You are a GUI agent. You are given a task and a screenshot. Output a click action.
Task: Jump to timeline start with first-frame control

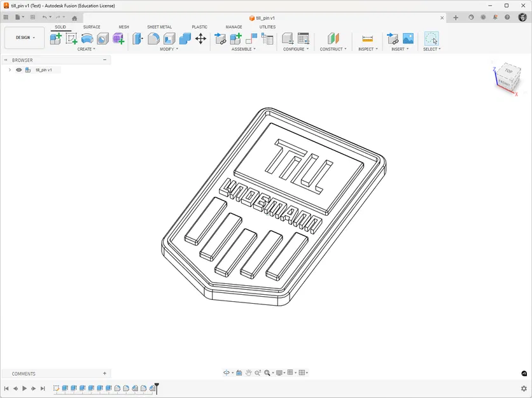7,388
